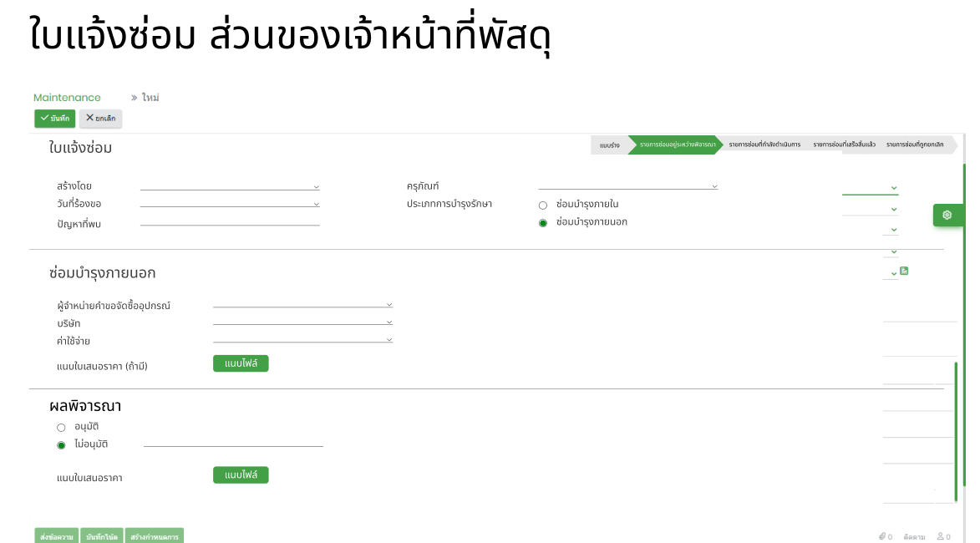The image size is (980, 543).
Task: Select รายการซ่อมที่เสร็จสิ้นแล้ว status stage
Action: click(x=844, y=145)
